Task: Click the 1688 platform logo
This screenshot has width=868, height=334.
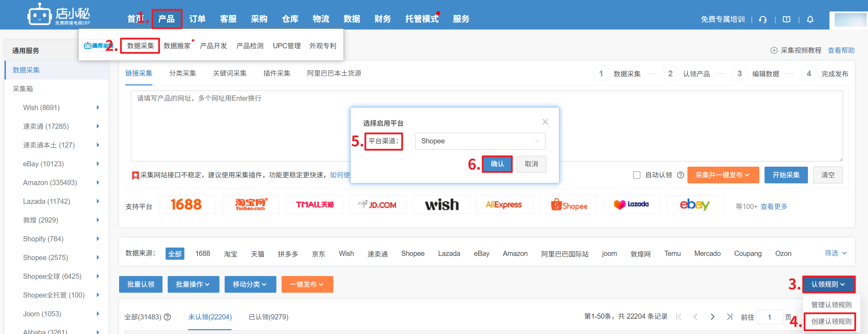Action: (x=187, y=204)
